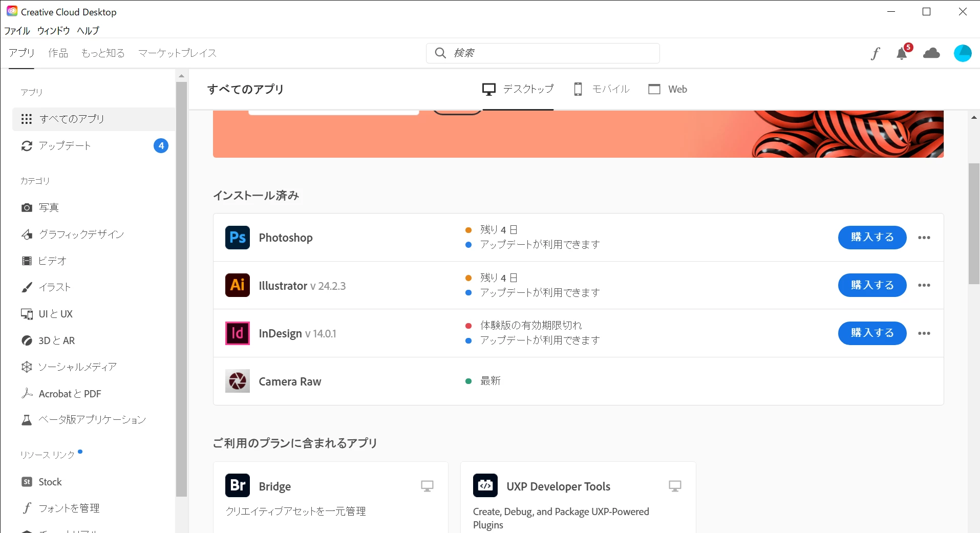Viewport: 980px width, 533px height.
Task: Select the Web platform tab
Action: tap(668, 89)
